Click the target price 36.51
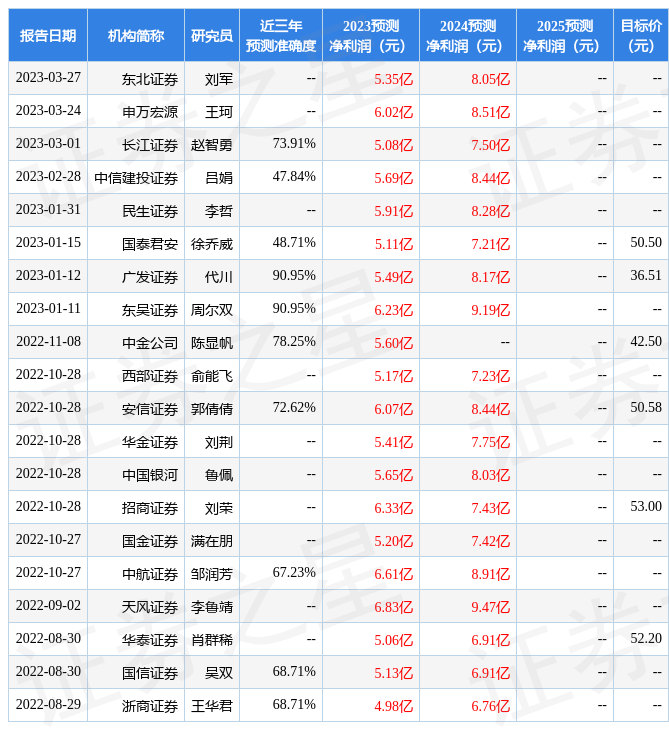The image size is (669, 730). pos(646,276)
